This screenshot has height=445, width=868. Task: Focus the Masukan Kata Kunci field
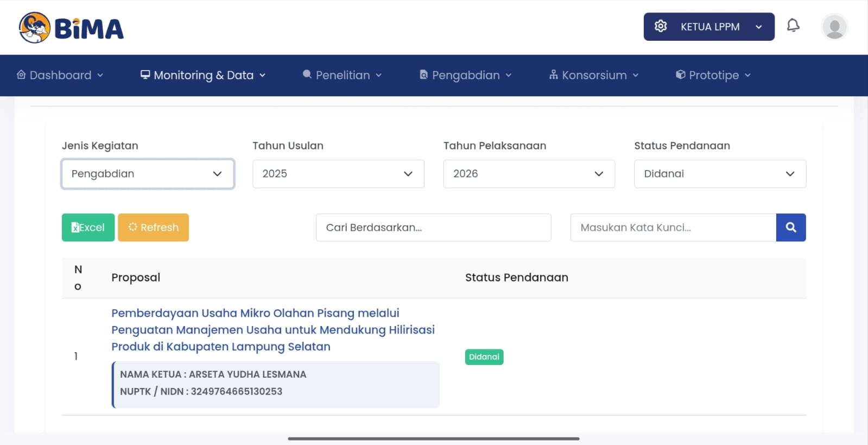[673, 228]
